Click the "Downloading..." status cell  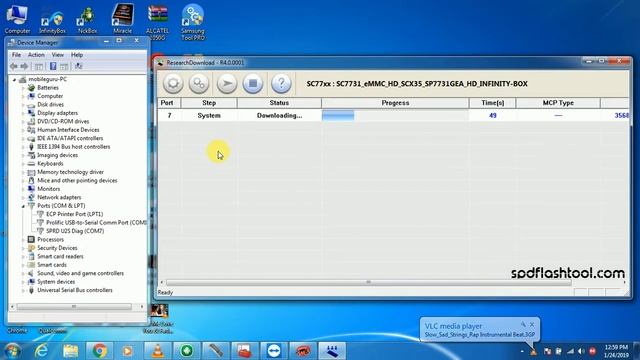click(279, 116)
